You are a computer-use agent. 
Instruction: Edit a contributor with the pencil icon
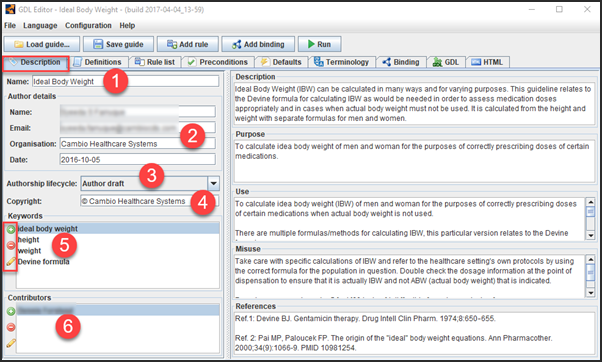[x=11, y=343]
